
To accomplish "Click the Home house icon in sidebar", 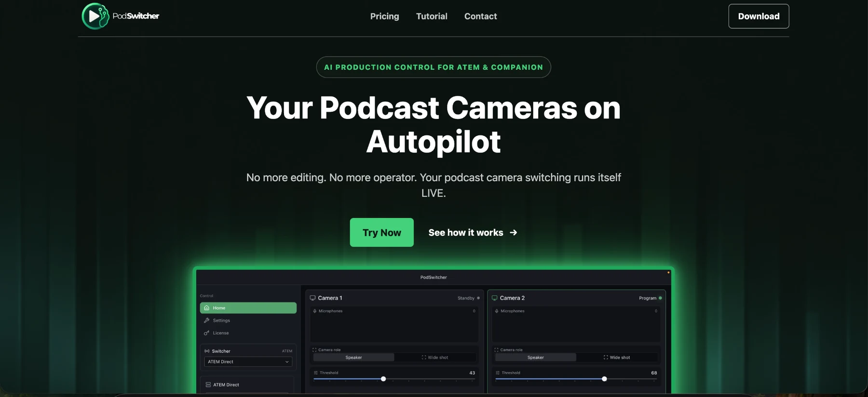I will [206, 308].
